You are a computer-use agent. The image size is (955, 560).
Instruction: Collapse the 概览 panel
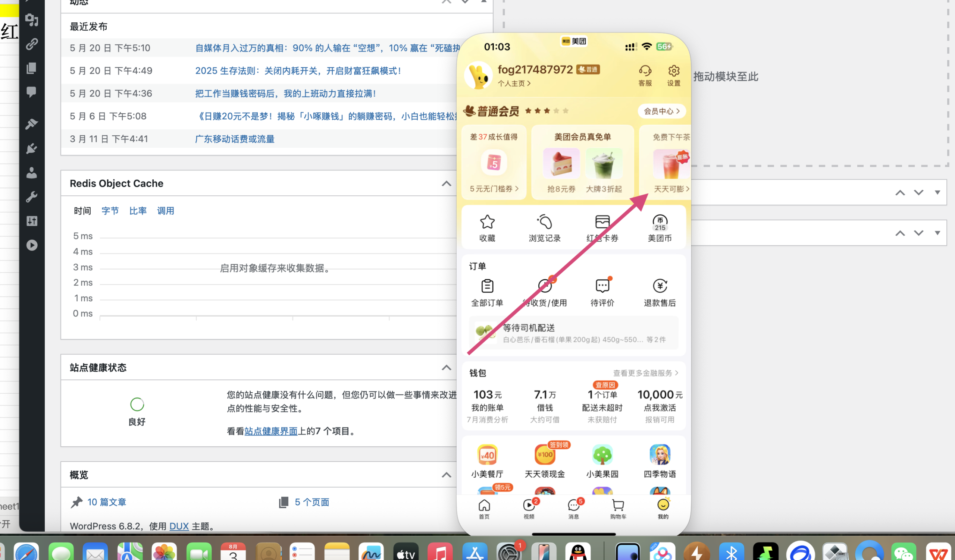point(447,475)
